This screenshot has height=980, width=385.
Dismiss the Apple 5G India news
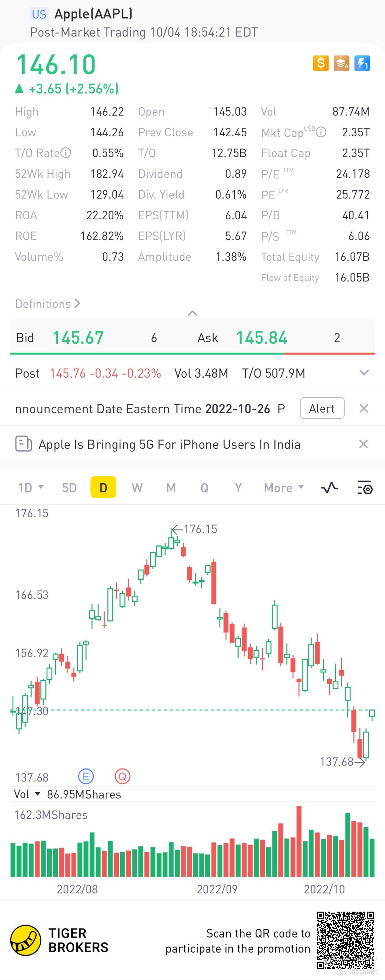[364, 443]
